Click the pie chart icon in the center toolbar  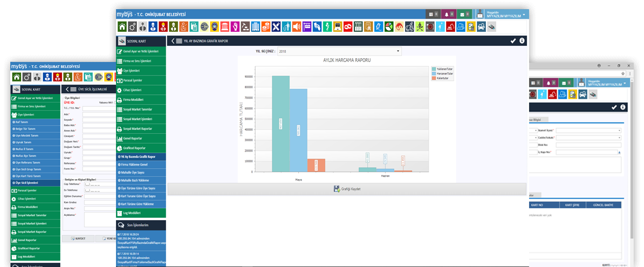pos(389,27)
